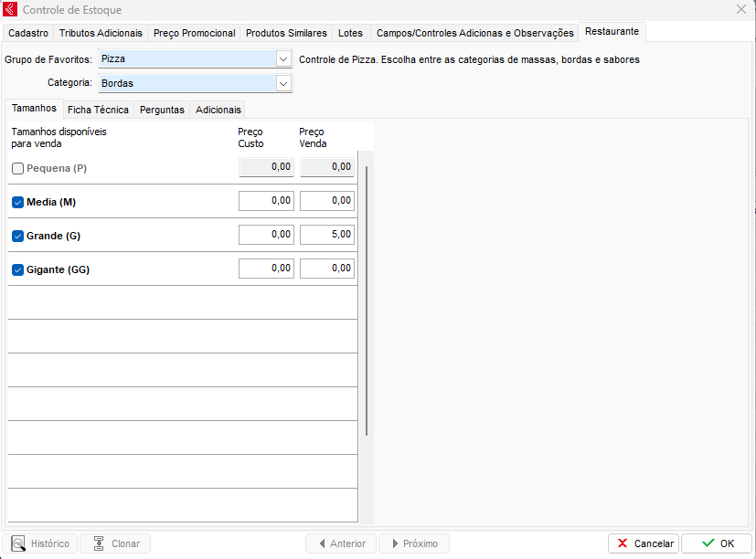Click the sizes list vertical scrollbar
Viewport: 756px width, 559px height.
click(367, 301)
